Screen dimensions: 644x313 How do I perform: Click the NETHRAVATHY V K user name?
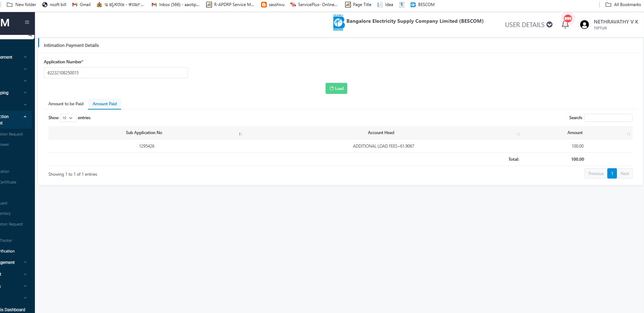(x=616, y=22)
